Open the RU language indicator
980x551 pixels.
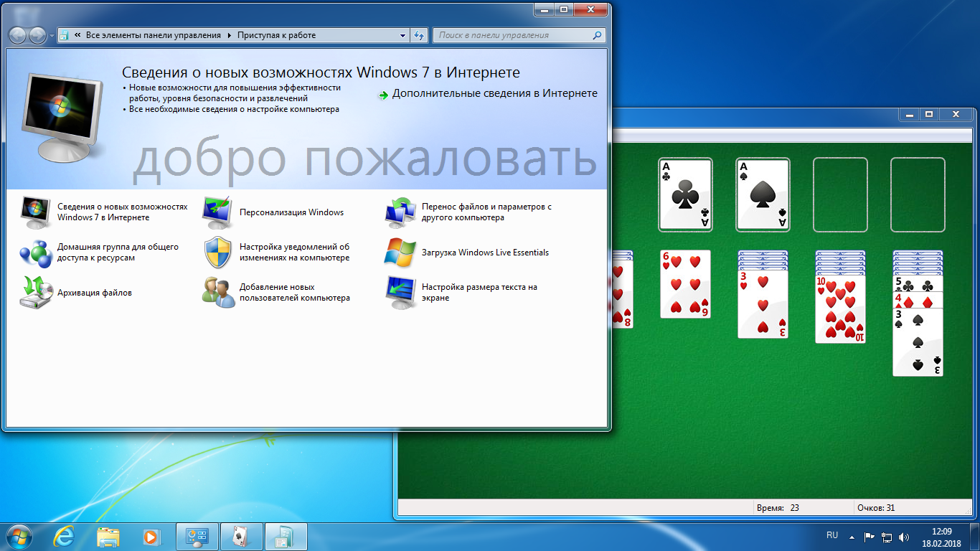coord(832,535)
